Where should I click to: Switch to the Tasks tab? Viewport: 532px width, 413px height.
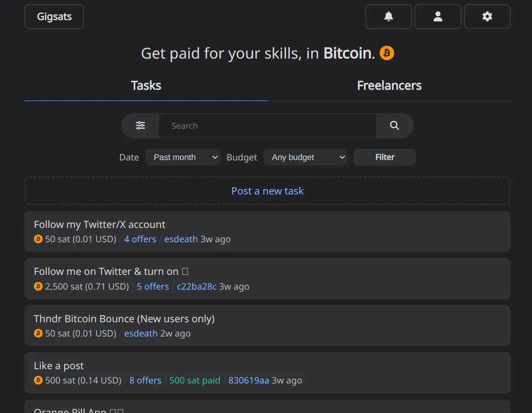(x=146, y=85)
